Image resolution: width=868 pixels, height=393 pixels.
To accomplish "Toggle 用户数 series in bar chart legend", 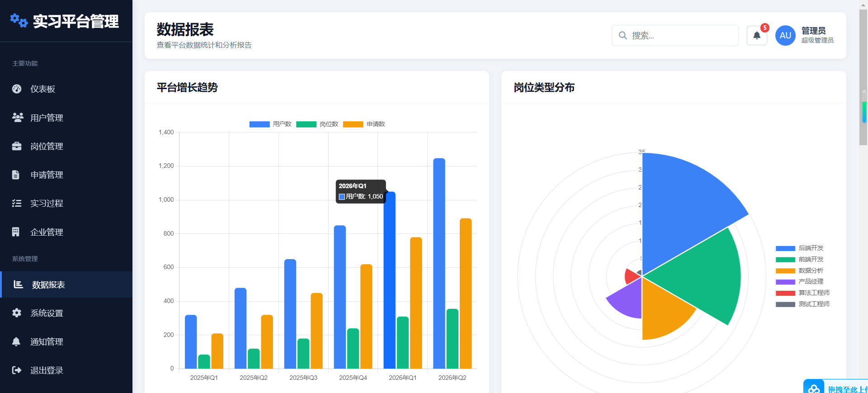I will 270,124.
